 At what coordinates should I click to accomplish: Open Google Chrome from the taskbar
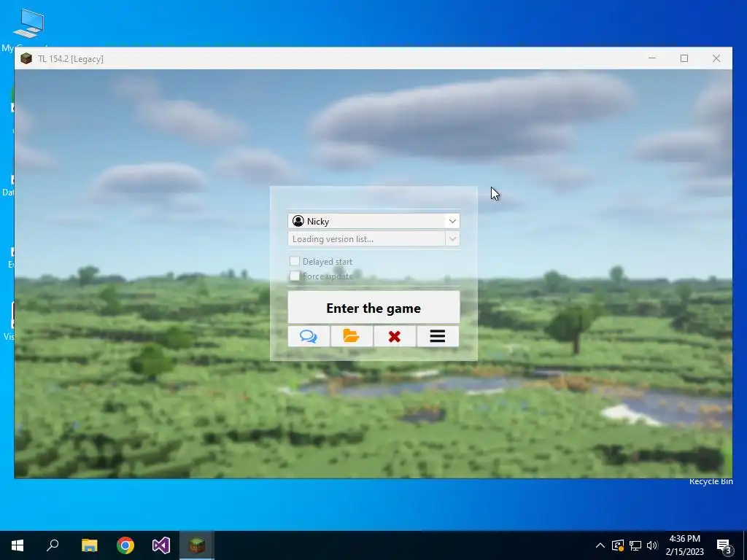(x=125, y=545)
